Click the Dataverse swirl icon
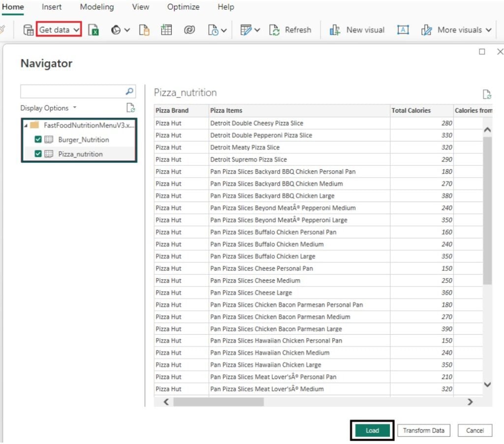 [189, 30]
